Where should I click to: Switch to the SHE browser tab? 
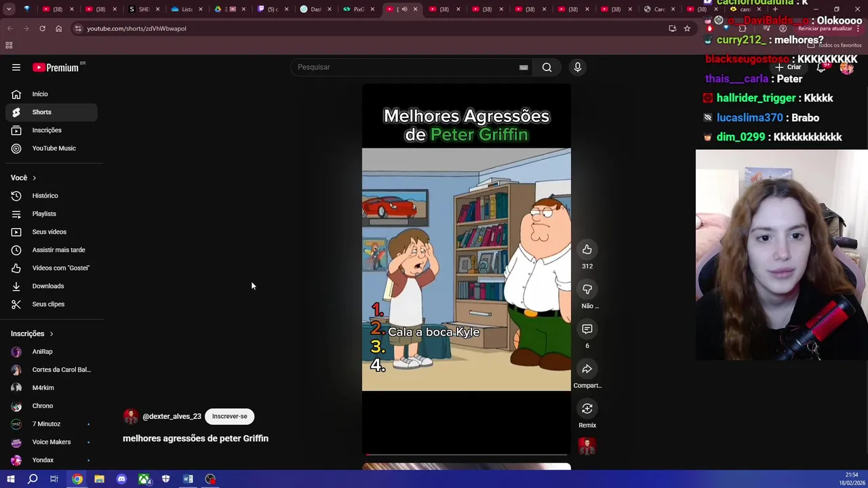click(x=142, y=9)
